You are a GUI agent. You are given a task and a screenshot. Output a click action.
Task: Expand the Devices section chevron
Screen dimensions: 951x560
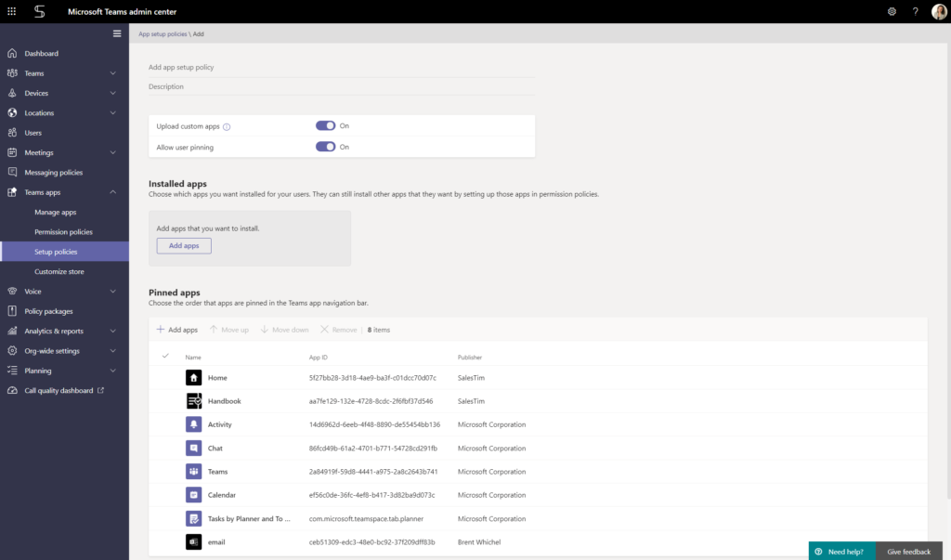click(x=112, y=93)
